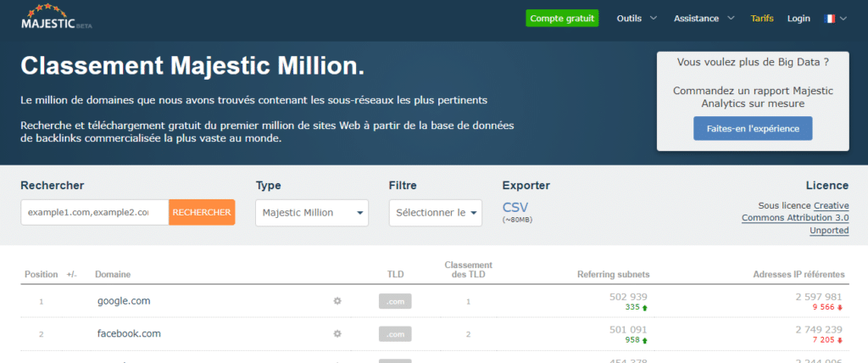Click green up arrow beside 335

[x=644, y=308]
